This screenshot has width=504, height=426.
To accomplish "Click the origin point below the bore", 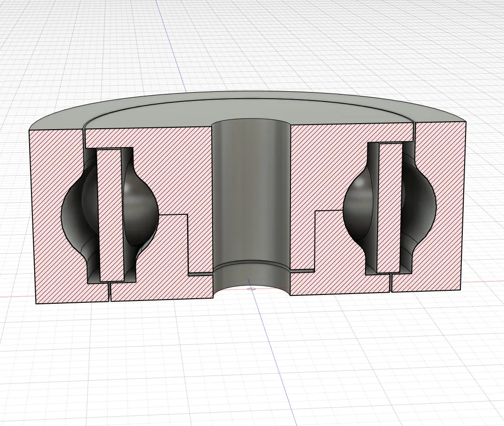I will click(x=252, y=289).
